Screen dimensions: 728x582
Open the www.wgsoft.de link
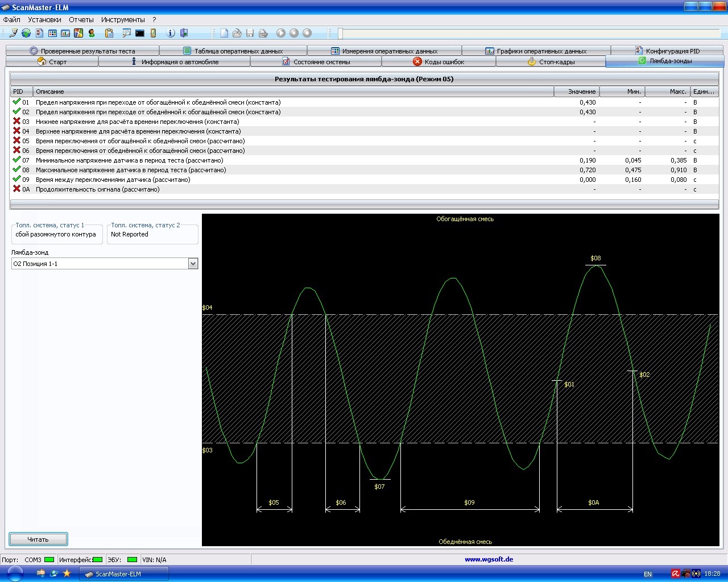click(x=489, y=559)
